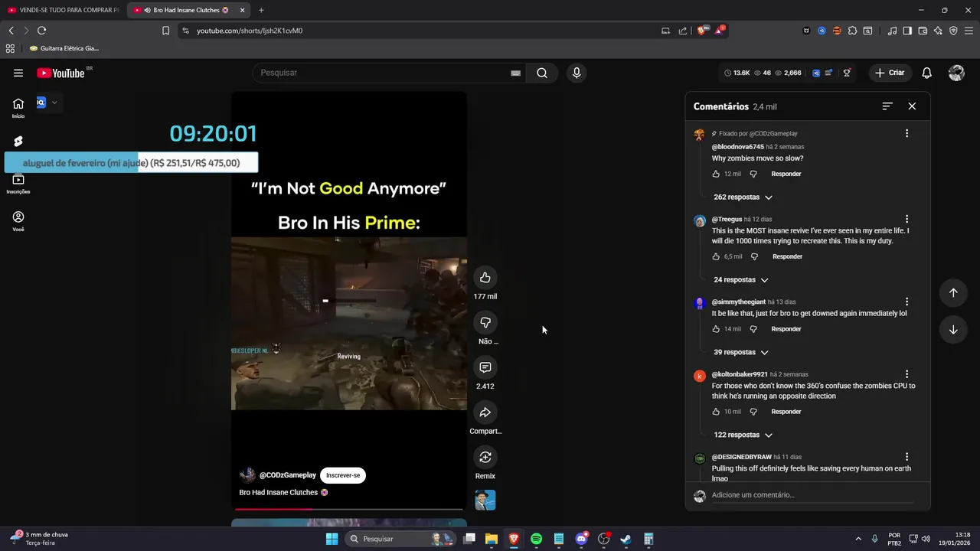Open a new browser tab
This screenshot has height=551, width=980.
click(261, 10)
